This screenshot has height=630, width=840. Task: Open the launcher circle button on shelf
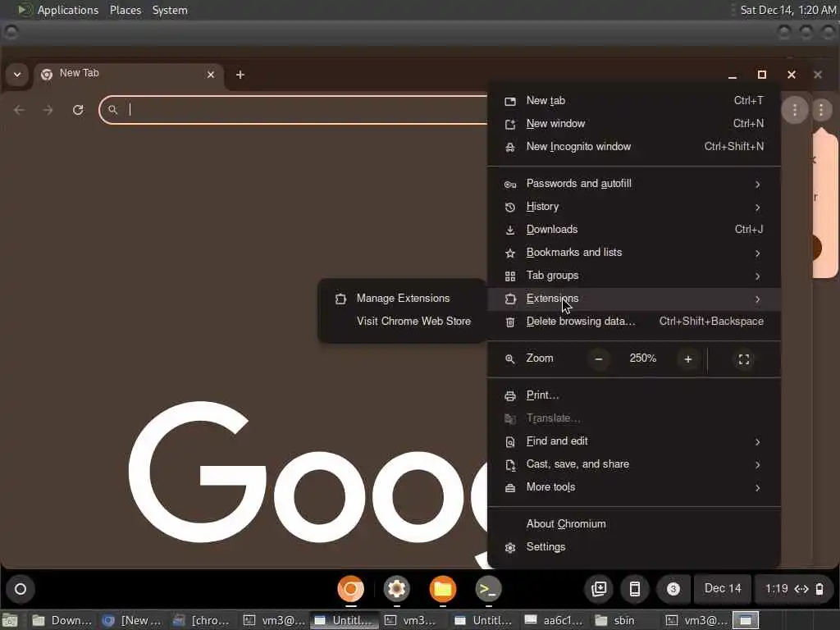21,589
